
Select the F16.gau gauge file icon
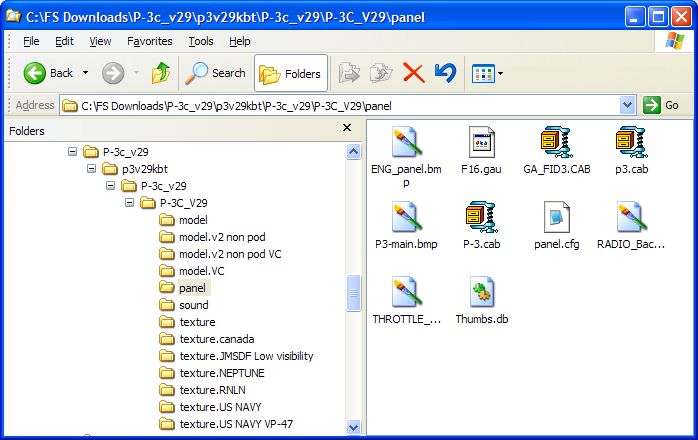481,143
